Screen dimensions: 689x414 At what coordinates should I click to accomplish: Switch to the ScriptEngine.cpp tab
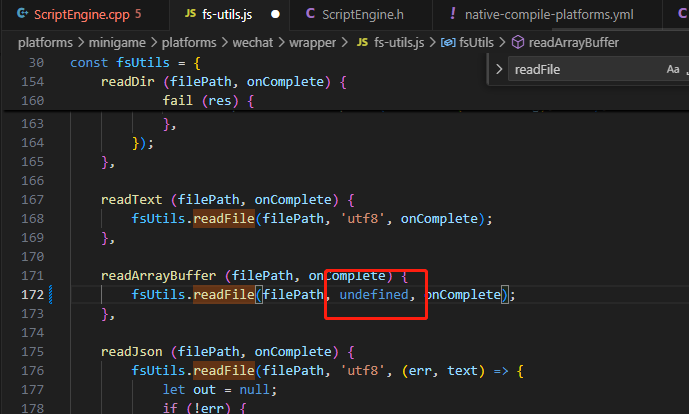(x=84, y=15)
